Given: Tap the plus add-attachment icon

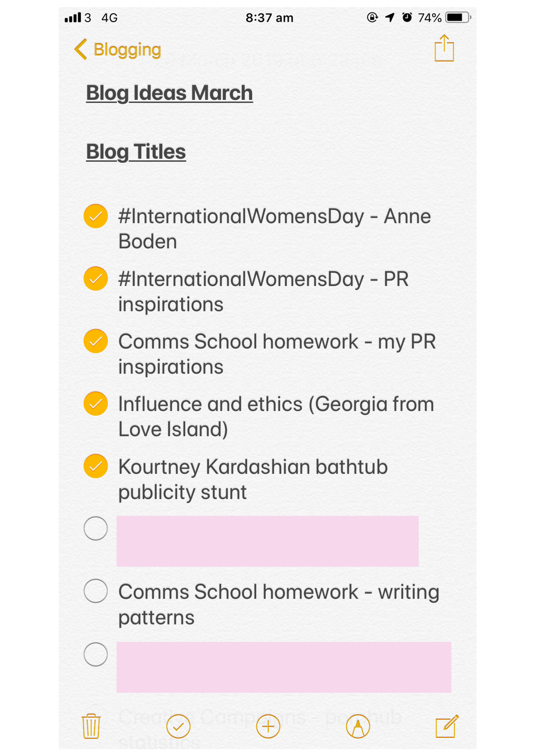Looking at the screenshot, I should [x=268, y=726].
